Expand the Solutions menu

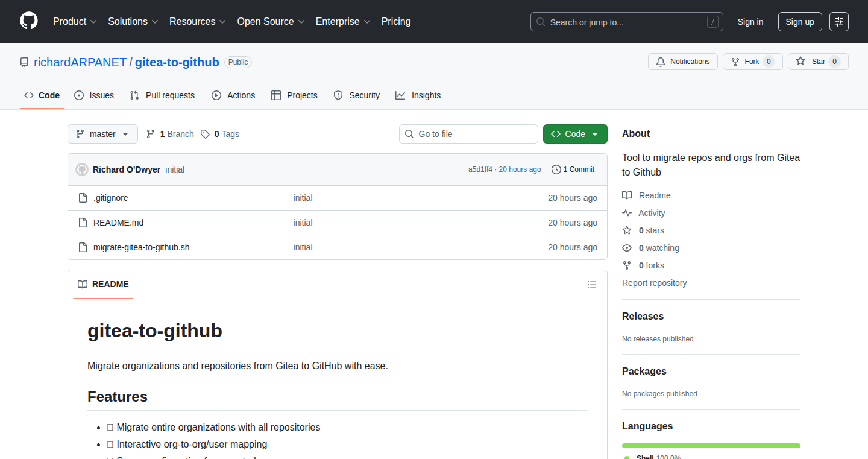[133, 22]
